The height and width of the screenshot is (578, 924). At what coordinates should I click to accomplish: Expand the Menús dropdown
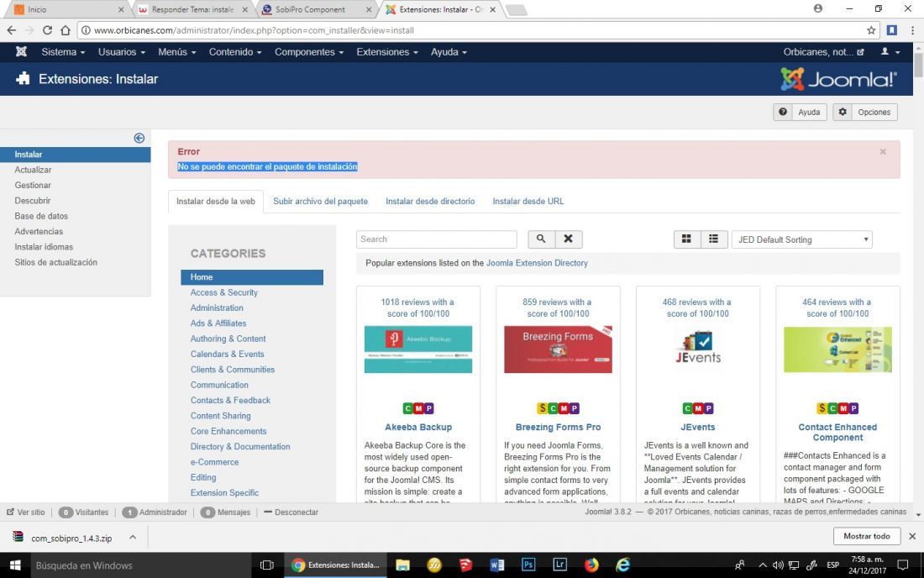click(x=176, y=52)
